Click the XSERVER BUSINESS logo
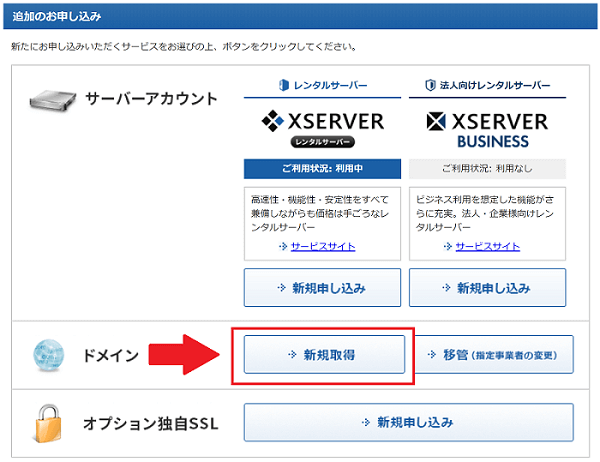The height and width of the screenshot is (462, 600). coord(487,129)
